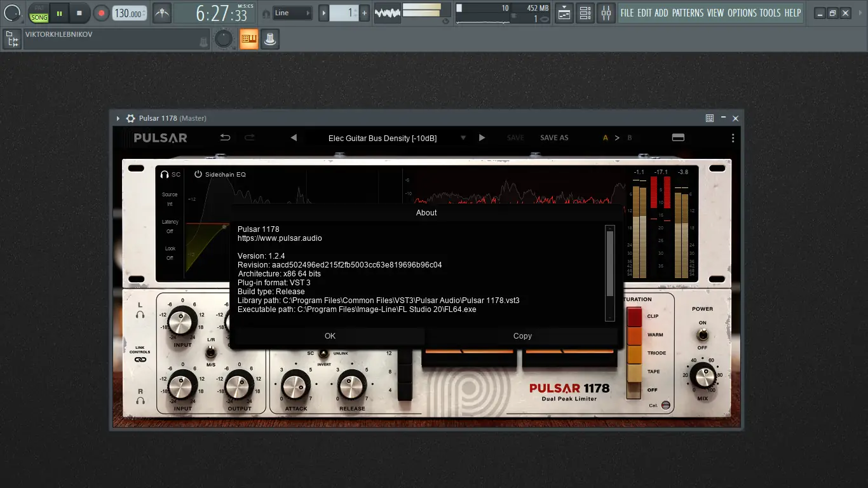This screenshot has height=488, width=868.
Task: Power off the Sidechain EQ
Action: tap(197, 173)
